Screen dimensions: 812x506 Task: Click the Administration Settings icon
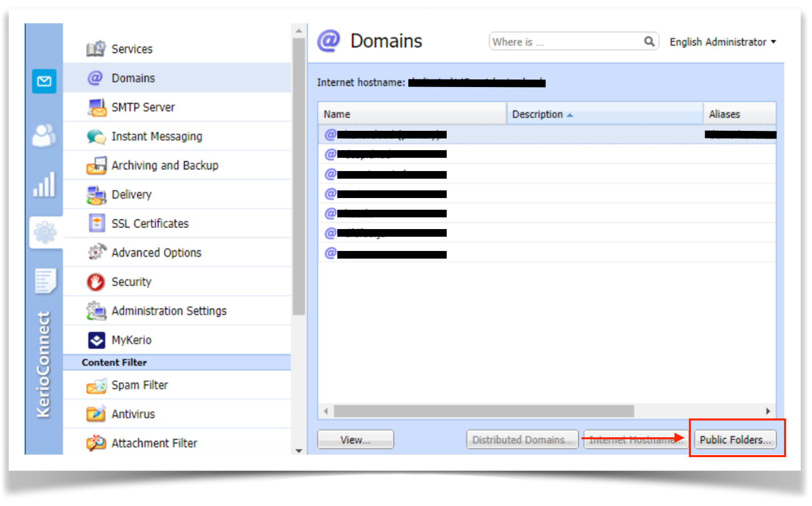point(97,311)
